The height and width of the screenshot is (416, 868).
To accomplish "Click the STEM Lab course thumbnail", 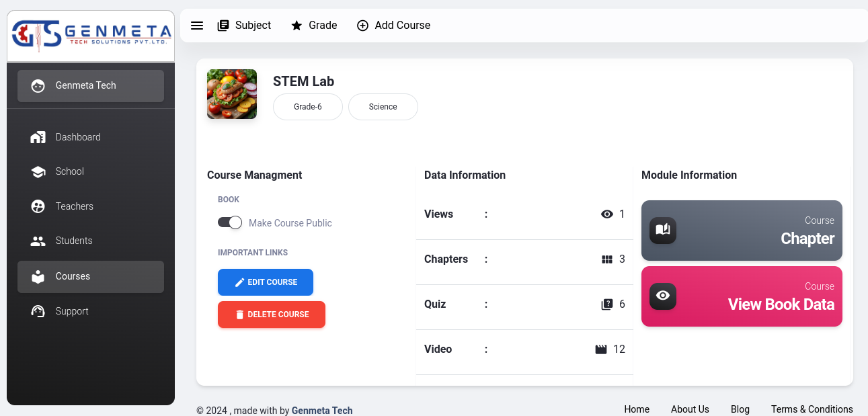I will coord(232,94).
